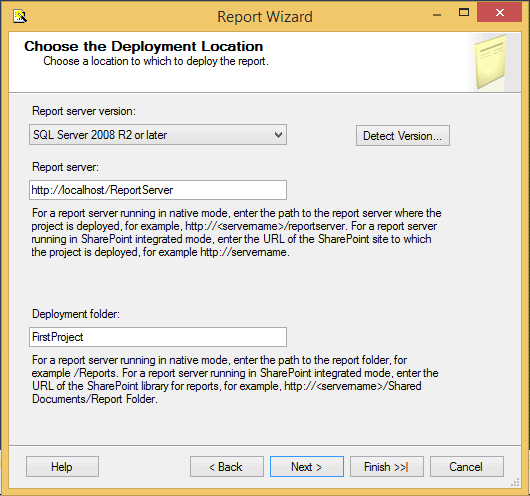Click the Report server version label
Viewport: 530px width, 496px height.
click(84, 111)
